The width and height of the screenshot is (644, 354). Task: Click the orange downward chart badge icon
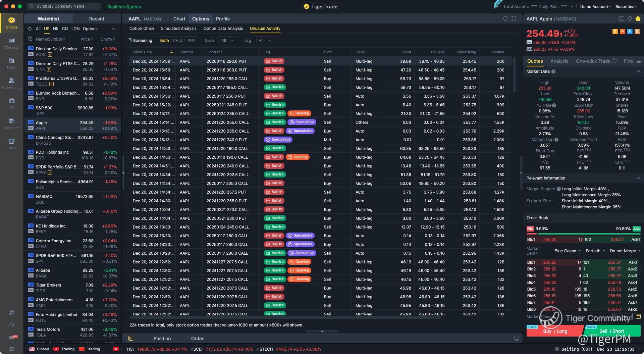pos(622,32)
